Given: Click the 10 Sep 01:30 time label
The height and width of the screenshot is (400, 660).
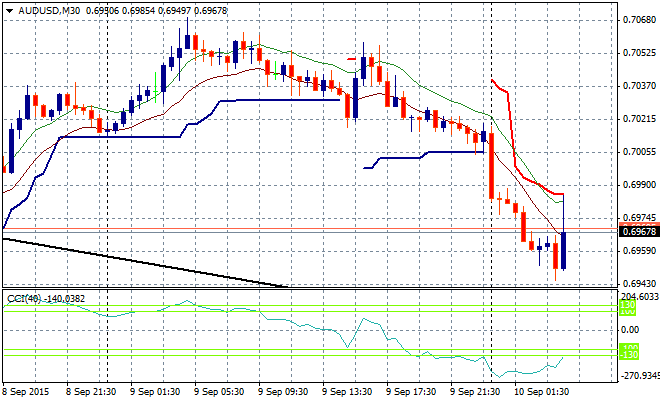Looking at the screenshot, I should click(542, 392).
